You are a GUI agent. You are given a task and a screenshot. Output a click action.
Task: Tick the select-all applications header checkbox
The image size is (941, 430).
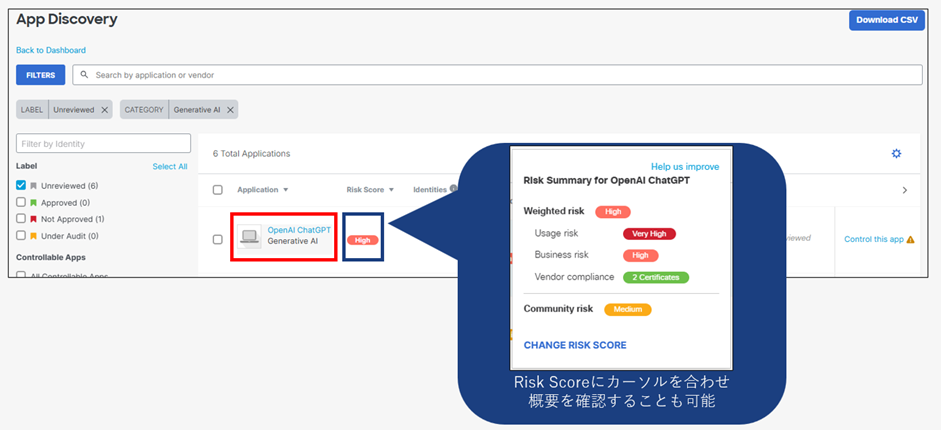click(218, 190)
